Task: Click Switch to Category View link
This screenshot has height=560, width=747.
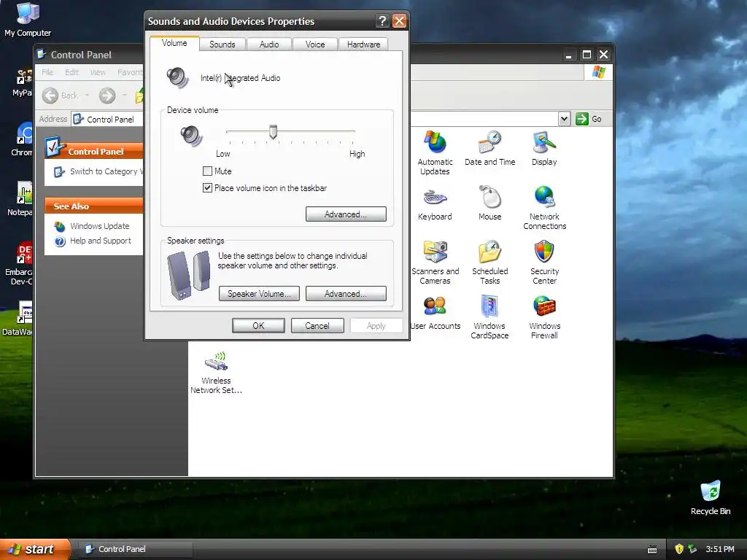Action: (106, 171)
